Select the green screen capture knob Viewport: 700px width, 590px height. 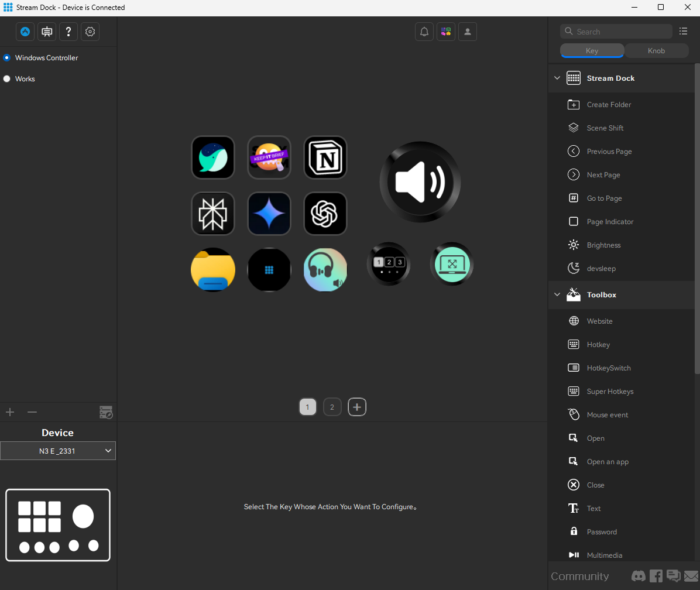[x=452, y=264]
